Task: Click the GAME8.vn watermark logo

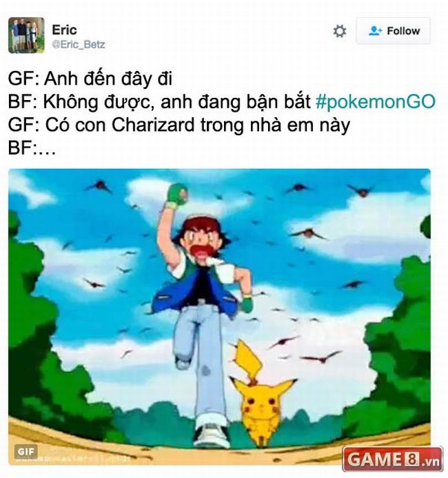Action: pos(393,459)
